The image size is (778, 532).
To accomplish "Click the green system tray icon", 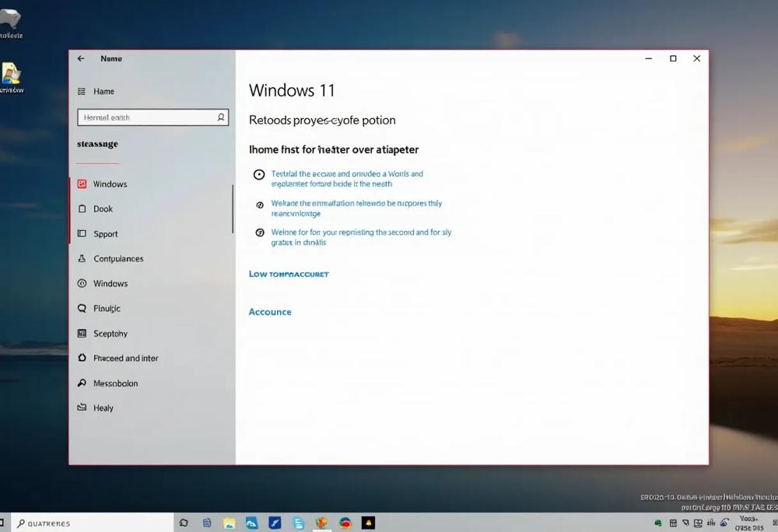I will click(x=658, y=523).
